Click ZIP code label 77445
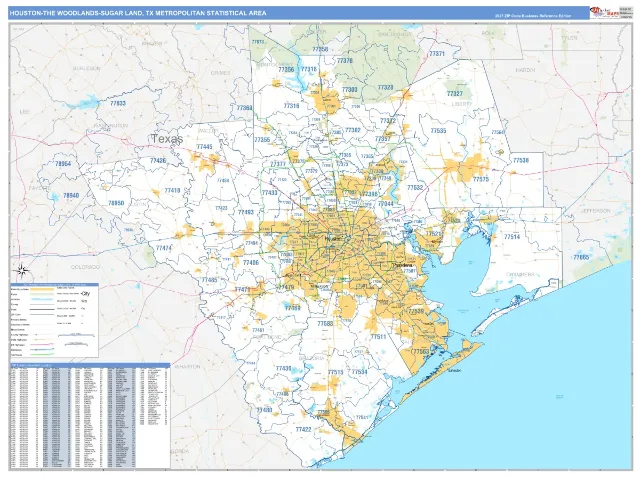The height and width of the screenshot is (480, 640). [204, 147]
